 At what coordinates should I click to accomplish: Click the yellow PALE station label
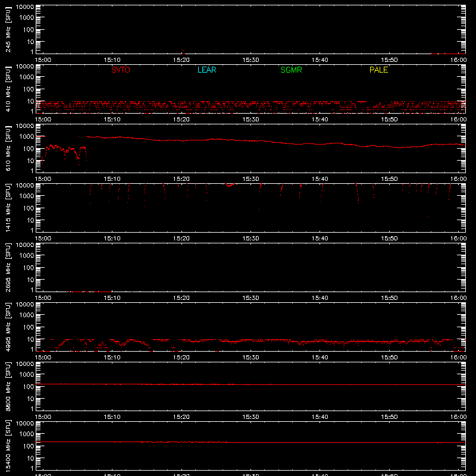[378, 70]
